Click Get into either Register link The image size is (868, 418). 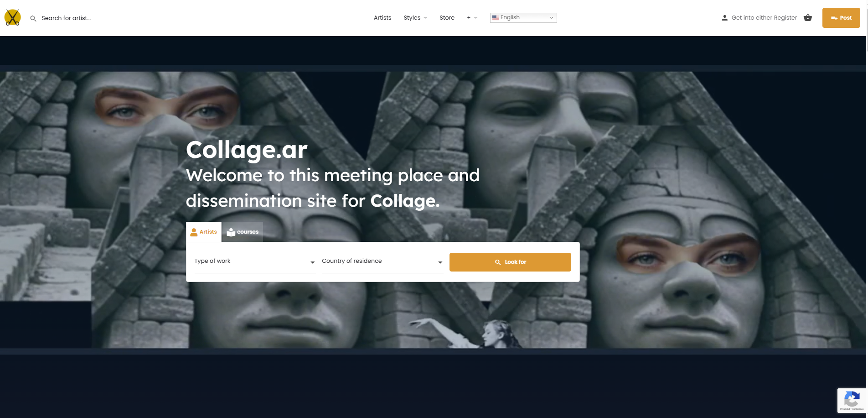coord(764,18)
